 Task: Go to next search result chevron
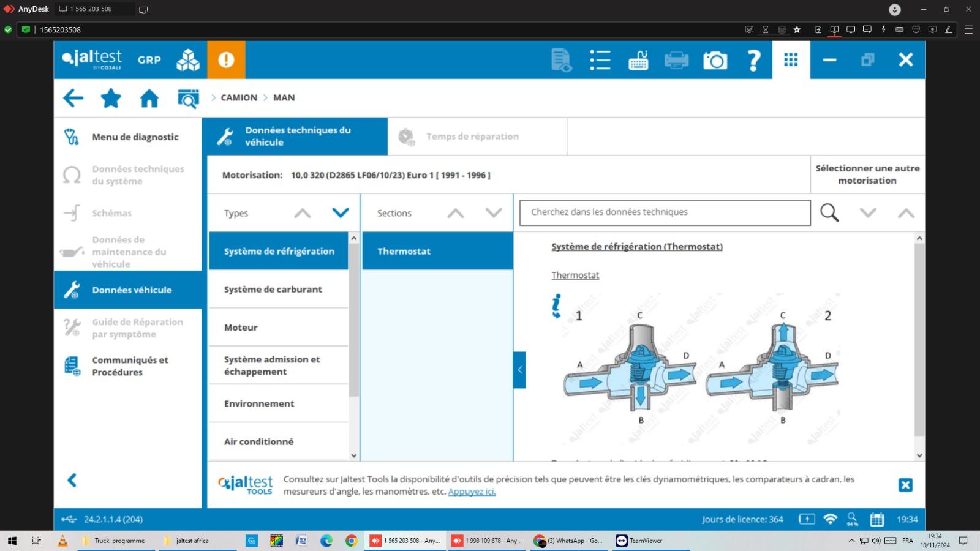(x=868, y=212)
